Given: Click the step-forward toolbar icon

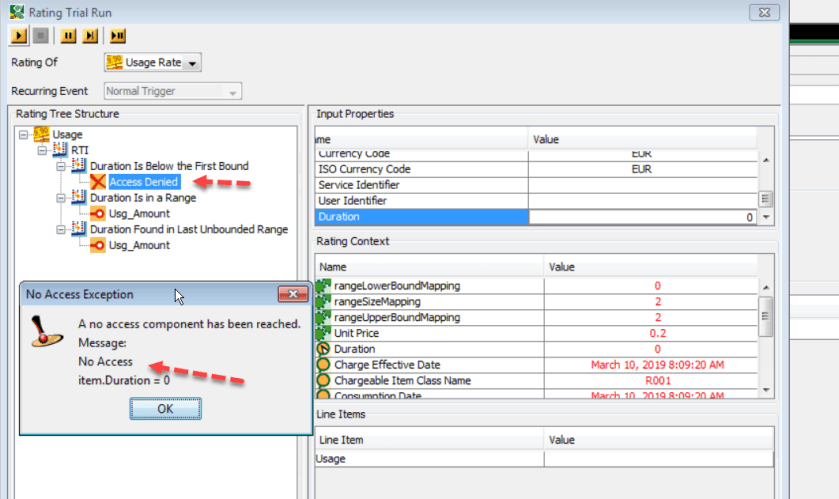Looking at the screenshot, I should 91,36.
